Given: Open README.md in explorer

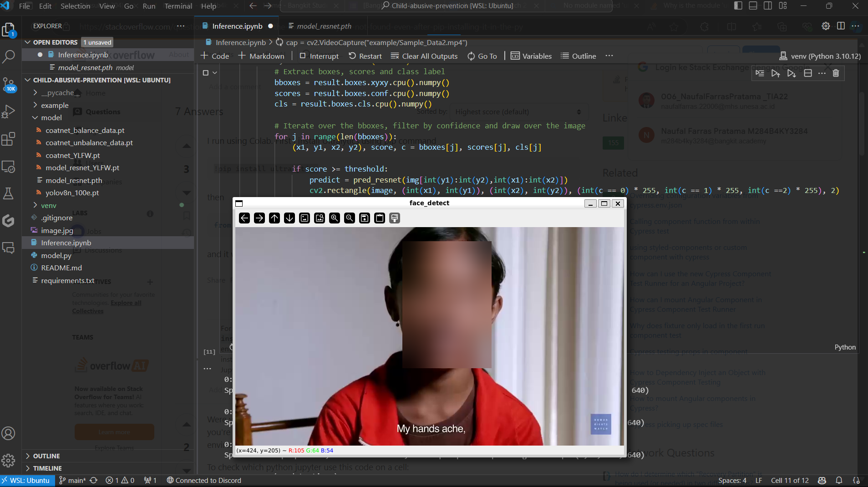Looking at the screenshot, I should [61, 268].
